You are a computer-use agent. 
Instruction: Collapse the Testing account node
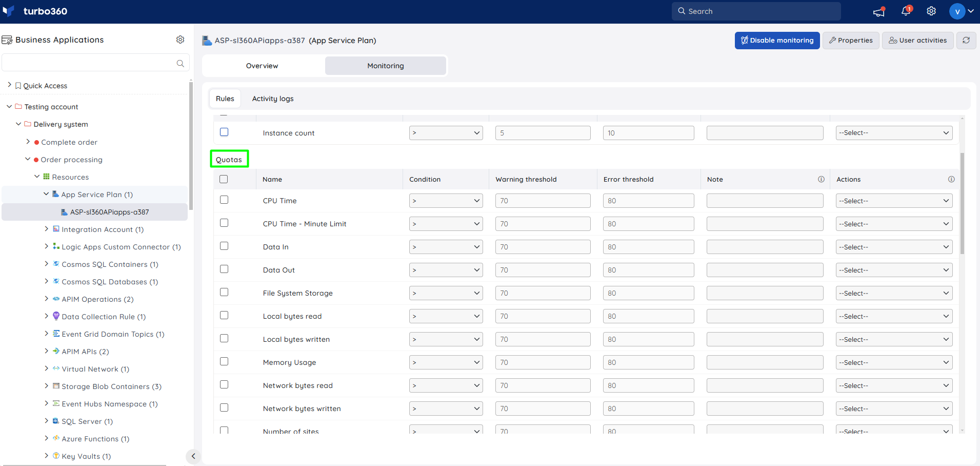[9, 106]
